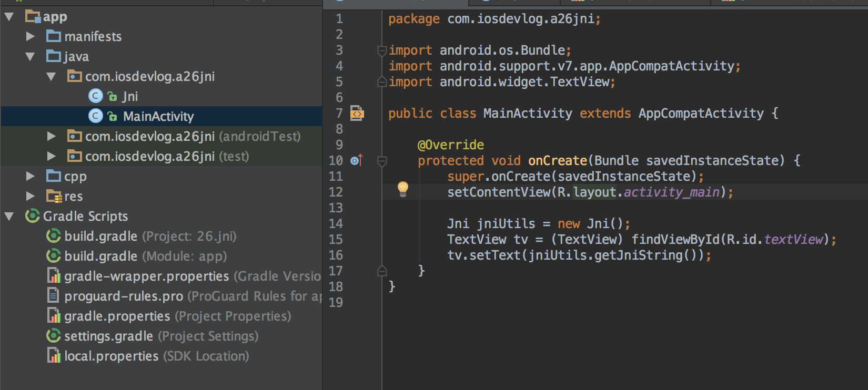Click the local.properties file icon
Image resolution: width=868 pixels, height=390 pixels.
click(x=54, y=356)
